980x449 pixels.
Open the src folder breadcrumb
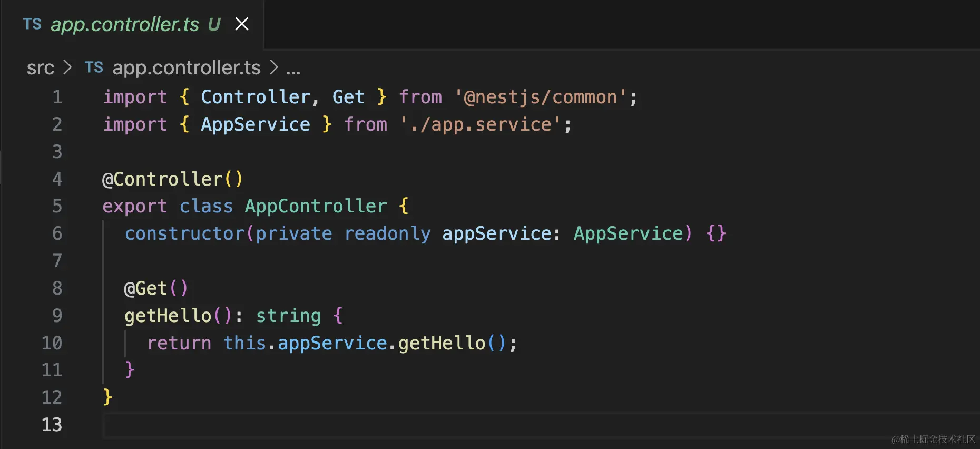tap(41, 68)
